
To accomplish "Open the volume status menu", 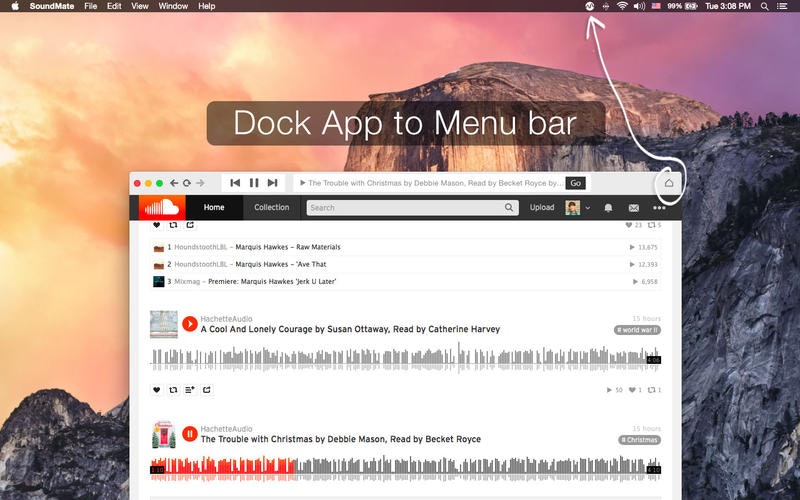I will [639, 6].
